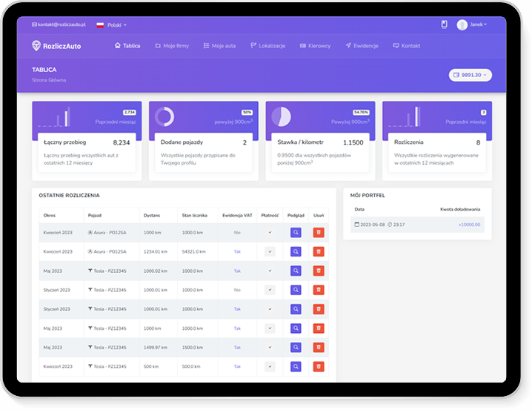Image resolution: width=532 pixels, height=410 pixels.
Task: Open the Polski language dropdown
Action: point(112,24)
